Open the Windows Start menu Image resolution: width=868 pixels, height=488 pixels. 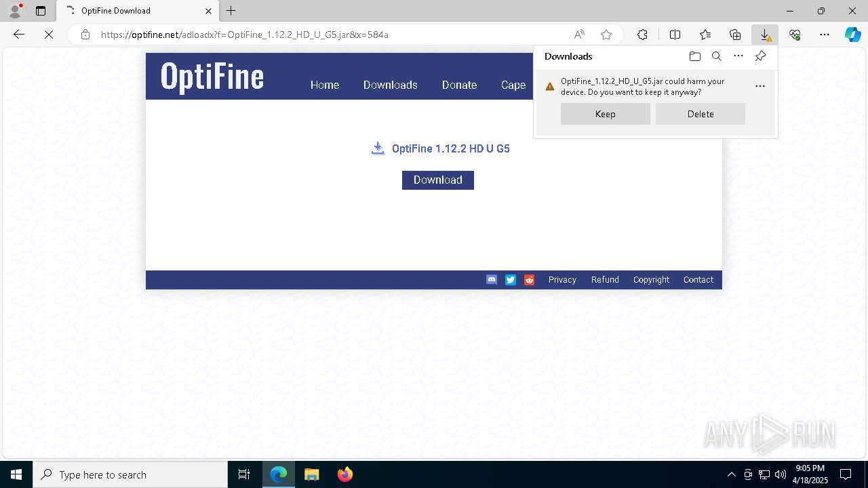click(16, 474)
